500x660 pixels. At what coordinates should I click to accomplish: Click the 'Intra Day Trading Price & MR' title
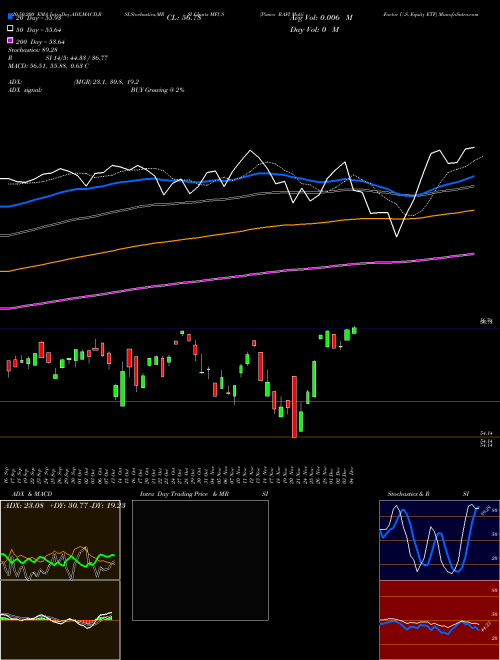[x=184, y=494]
